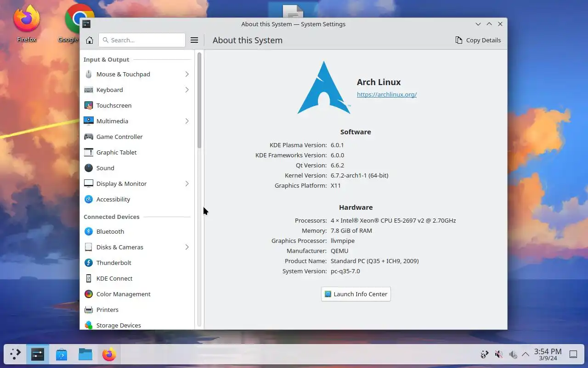Open the Thunderbolt icon
The height and width of the screenshot is (368, 588).
[x=89, y=263]
